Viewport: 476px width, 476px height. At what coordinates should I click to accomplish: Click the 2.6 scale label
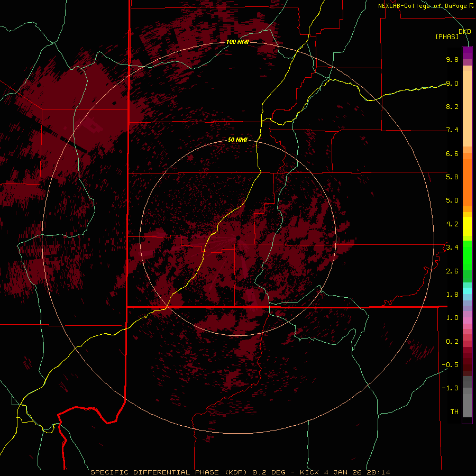tap(452, 271)
